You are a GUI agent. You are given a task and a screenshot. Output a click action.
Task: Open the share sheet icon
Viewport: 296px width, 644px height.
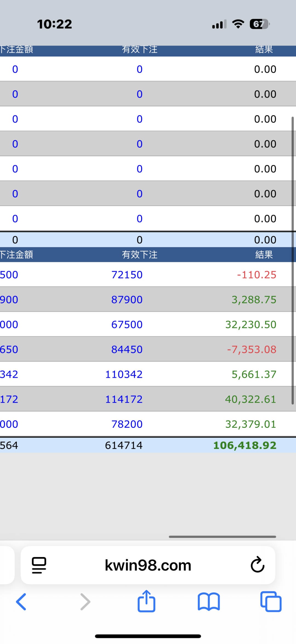146,601
